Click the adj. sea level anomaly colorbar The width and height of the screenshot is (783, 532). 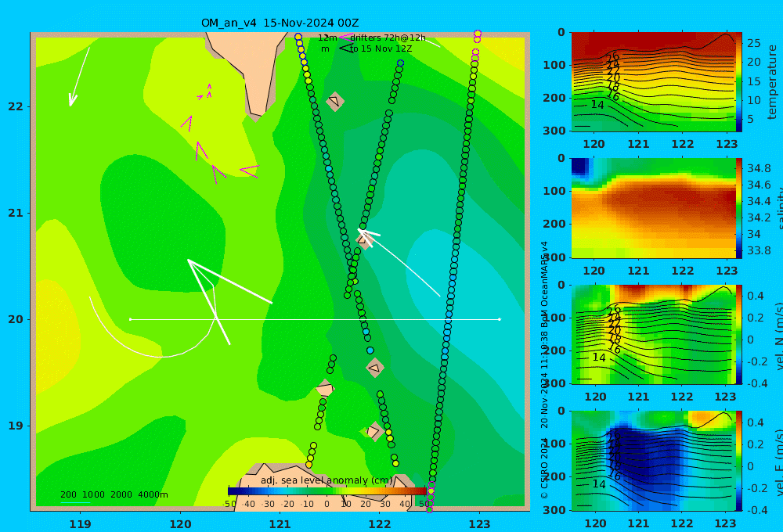(327, 491)
